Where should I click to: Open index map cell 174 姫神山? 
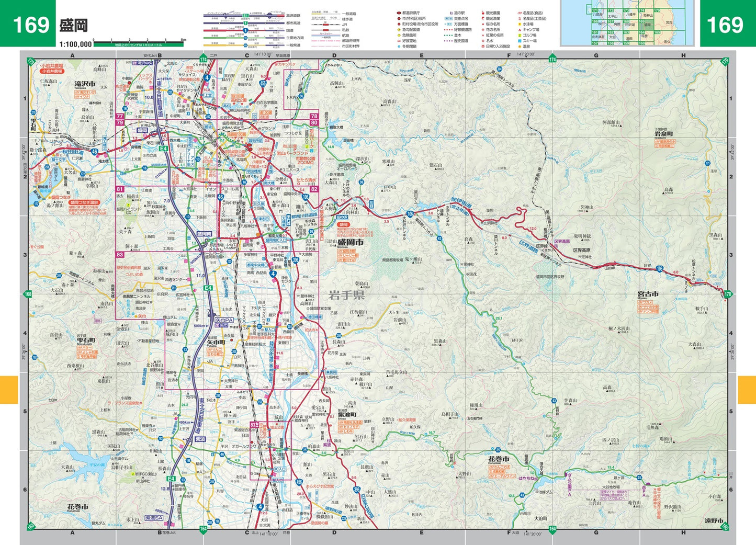646,14
